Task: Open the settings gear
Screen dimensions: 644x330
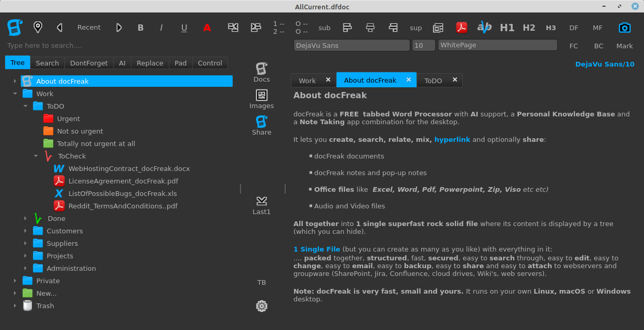Action: point(261,306)
